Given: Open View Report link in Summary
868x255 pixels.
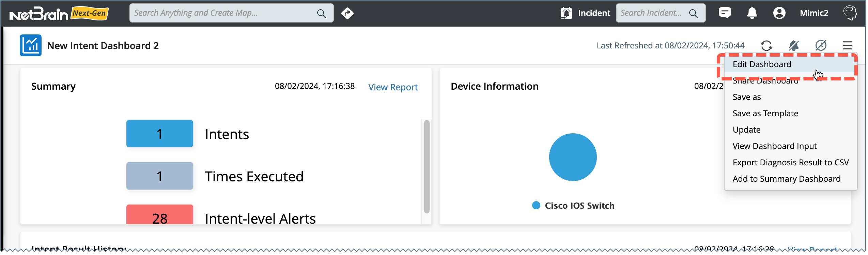Looking at the screenshot, I should pyautogui.click(x=393, y=87).
